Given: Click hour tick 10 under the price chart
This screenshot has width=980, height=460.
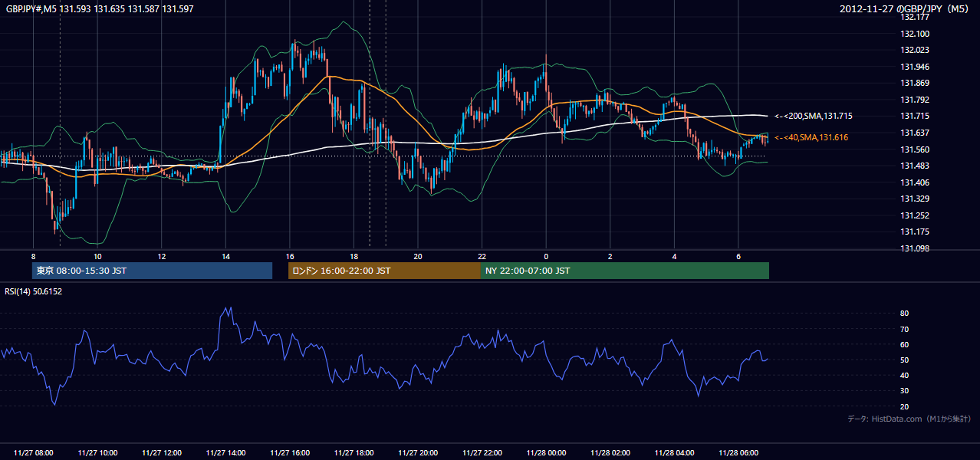Looking at the screenshot, I should pyautogui.click(x=97, y=256).
